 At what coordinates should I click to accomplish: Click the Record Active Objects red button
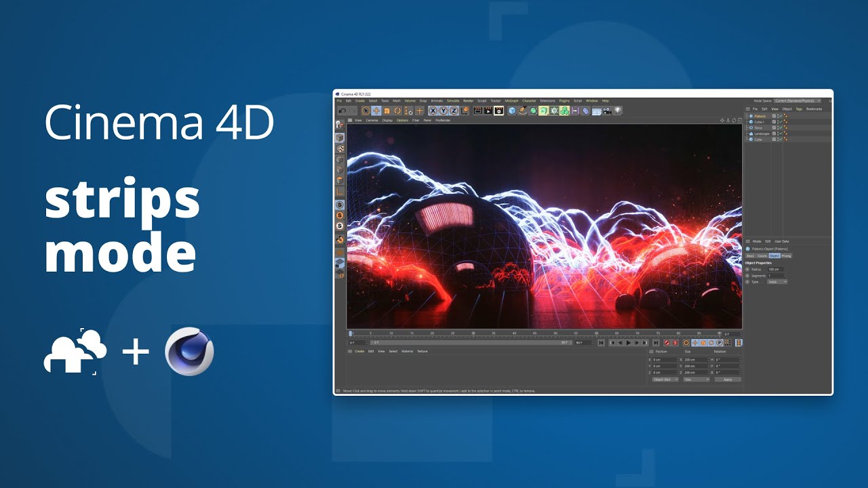pos(667,343)
